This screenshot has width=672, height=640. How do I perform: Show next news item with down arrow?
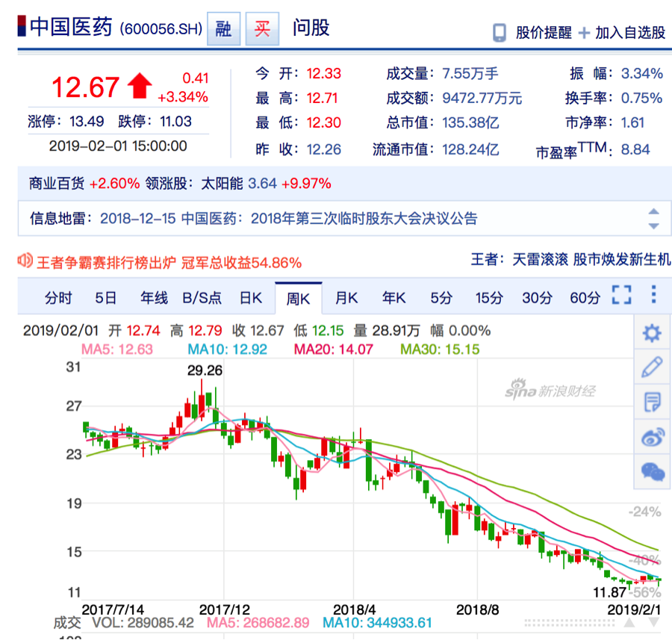653,226
